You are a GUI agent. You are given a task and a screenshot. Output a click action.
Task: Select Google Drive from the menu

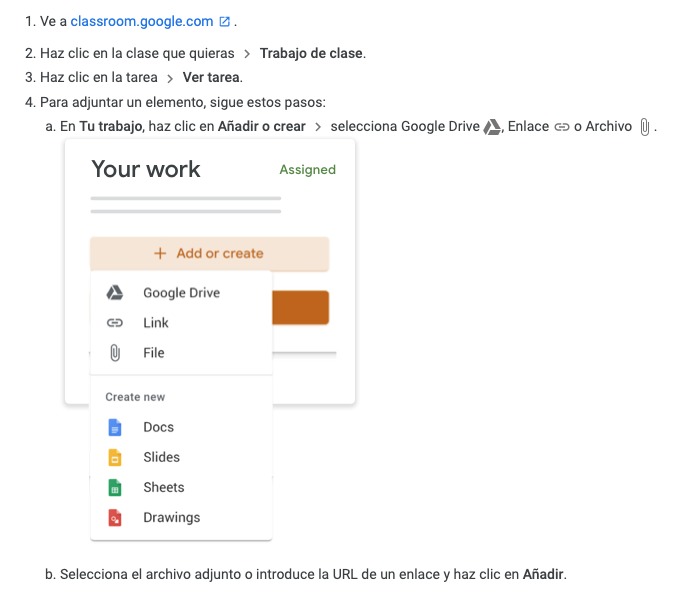point(181,292)
